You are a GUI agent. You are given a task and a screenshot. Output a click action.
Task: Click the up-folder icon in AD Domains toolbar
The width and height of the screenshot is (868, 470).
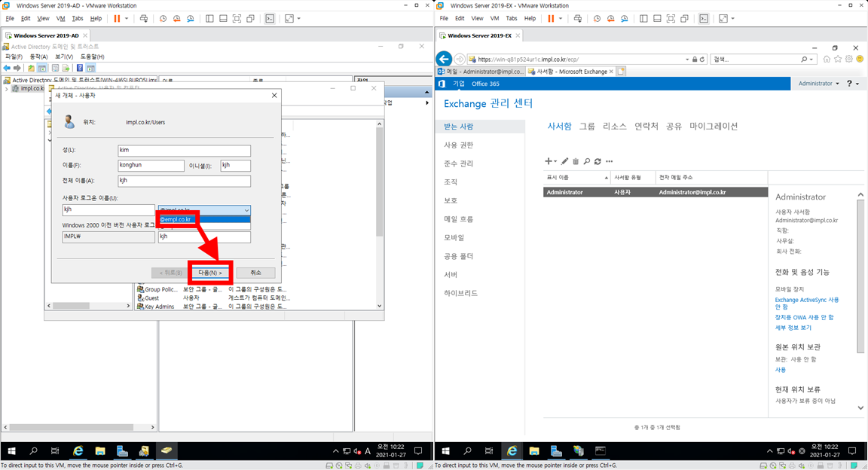[31, 68]
